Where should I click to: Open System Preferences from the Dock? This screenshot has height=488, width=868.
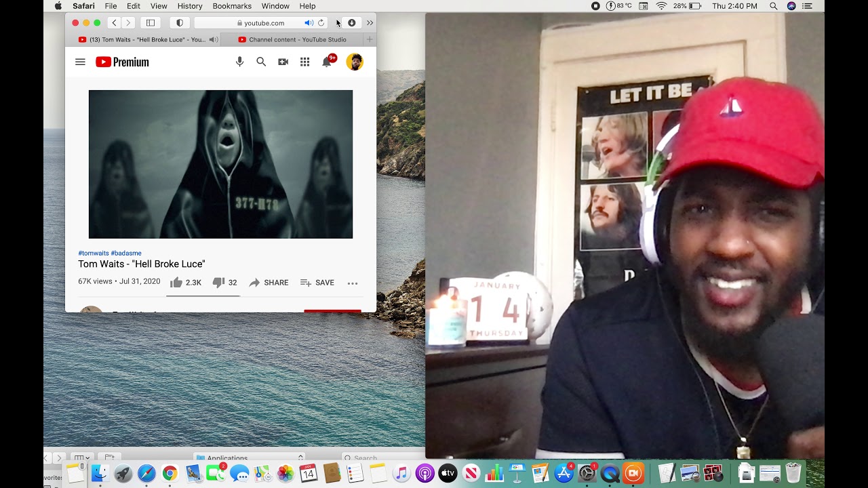(587, 473)
